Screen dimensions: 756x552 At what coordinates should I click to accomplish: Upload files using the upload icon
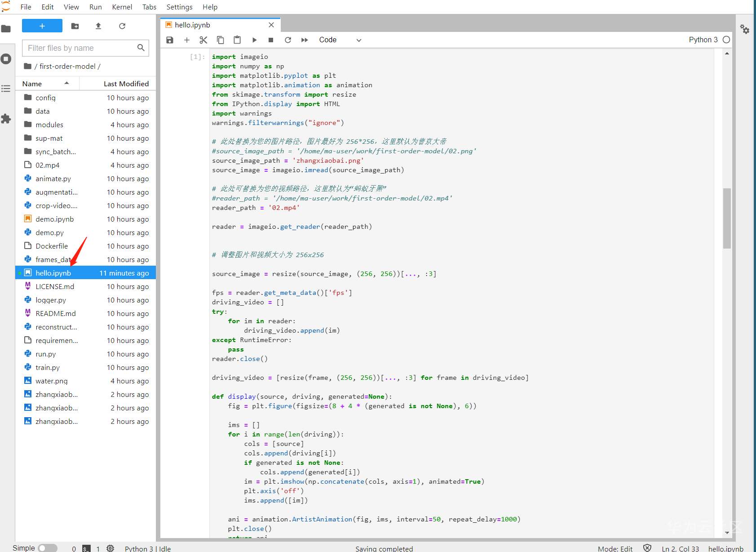pos(98,26)
